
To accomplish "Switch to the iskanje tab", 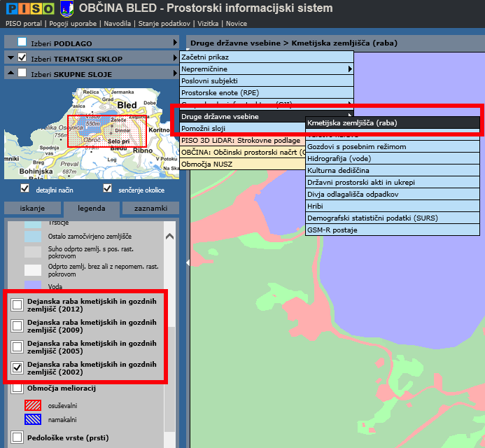I will click(32, 208).
